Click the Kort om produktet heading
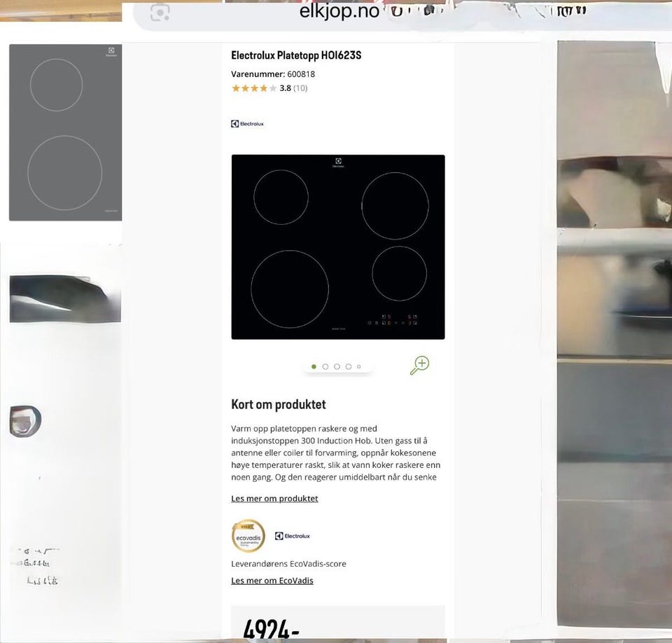This screenshot has height=643, width=672. (x=279, y=405)
